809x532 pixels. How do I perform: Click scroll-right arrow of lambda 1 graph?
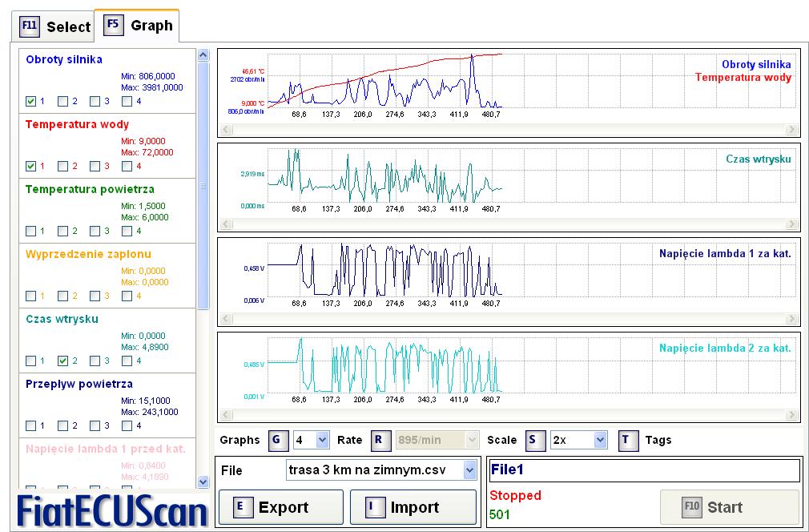click(791, 318)
